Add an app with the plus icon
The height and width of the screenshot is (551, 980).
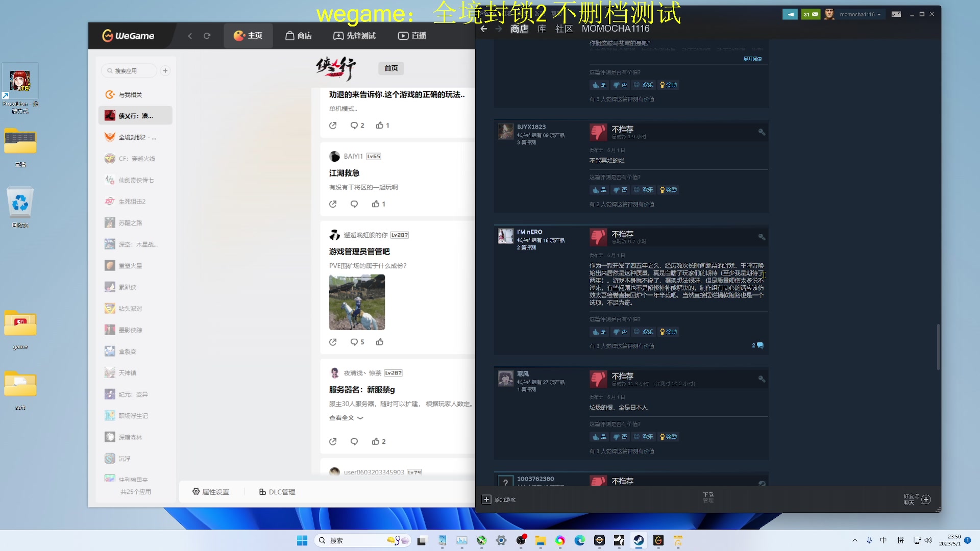coord(165,71)
